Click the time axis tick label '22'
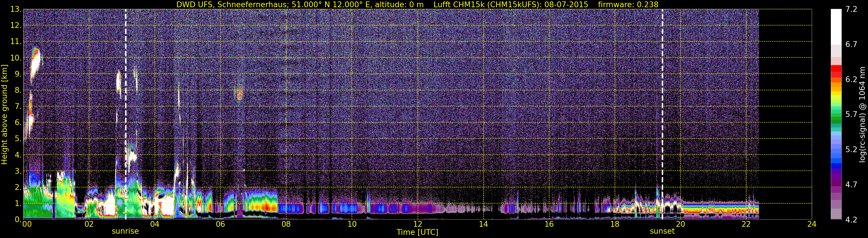The height and width of the screenshot is (238, 868). [746, 224]
